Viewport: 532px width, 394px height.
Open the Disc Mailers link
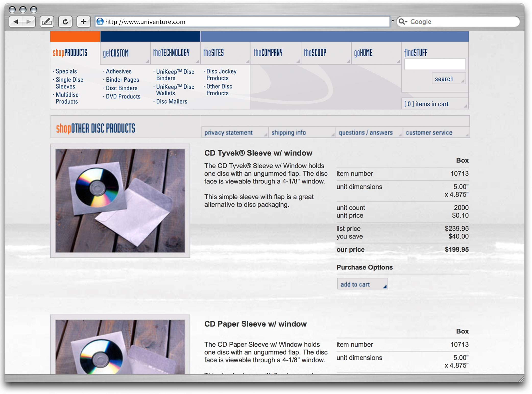(172, 101)
